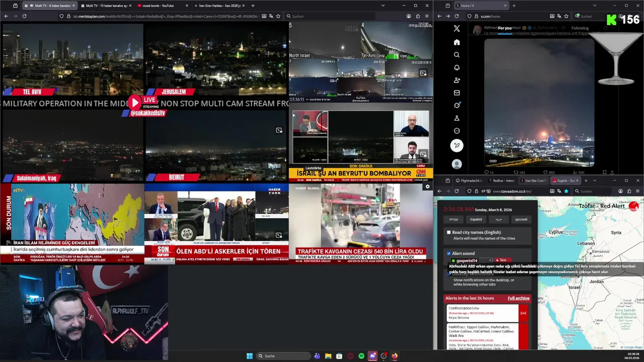This screenshot has width=644, height=362.
Task: Select the Tel Aviv camera stream
Action: [72, 59]
